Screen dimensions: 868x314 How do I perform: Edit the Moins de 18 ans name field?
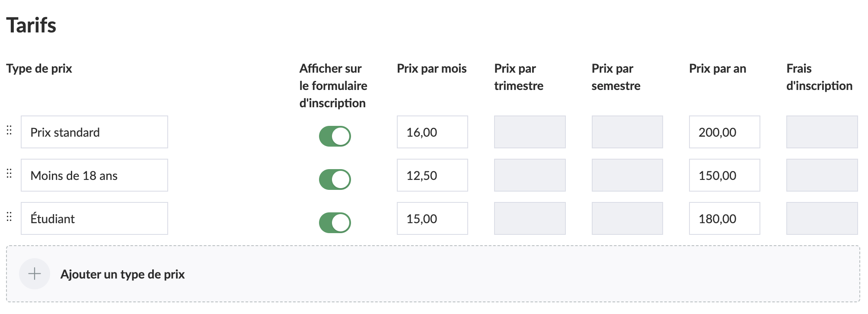coord(94,175)
